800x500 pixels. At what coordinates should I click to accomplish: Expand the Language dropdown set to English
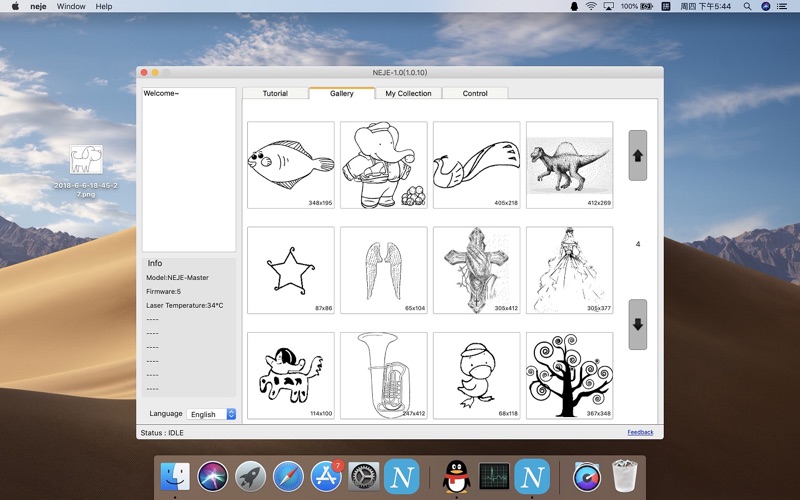[x=212, y=414]
